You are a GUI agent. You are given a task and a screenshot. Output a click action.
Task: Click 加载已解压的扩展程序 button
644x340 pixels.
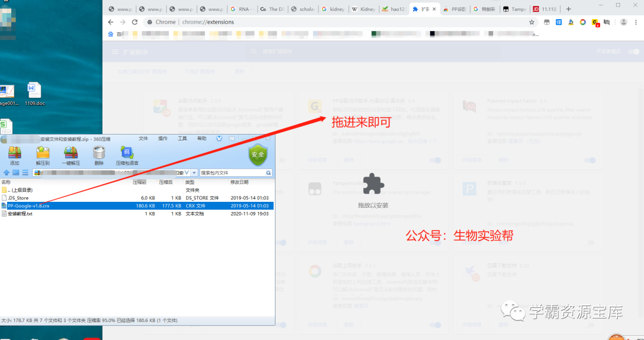(x=142, y=71)
